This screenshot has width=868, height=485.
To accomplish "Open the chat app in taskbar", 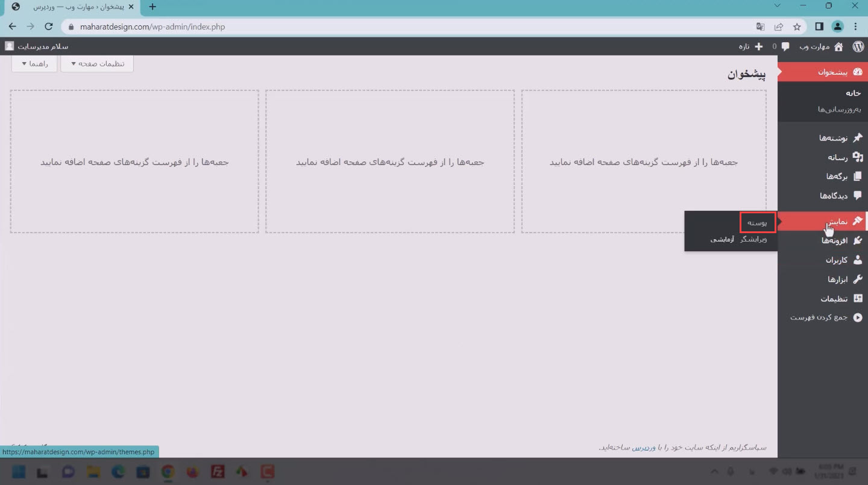I will click(68, 471).
